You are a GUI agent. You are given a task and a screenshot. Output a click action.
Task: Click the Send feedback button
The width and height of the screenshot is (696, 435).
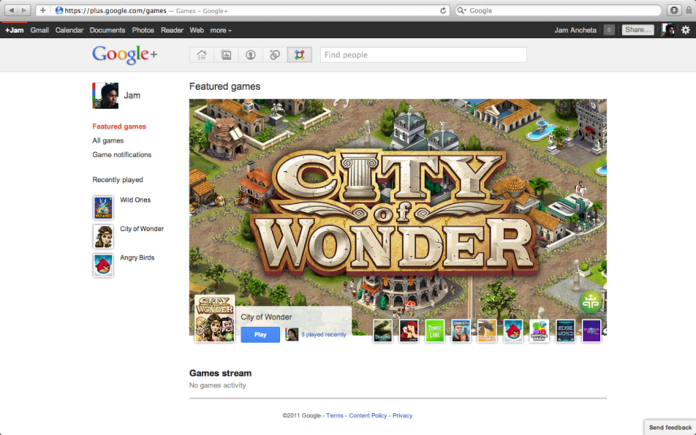coord(670,427)
